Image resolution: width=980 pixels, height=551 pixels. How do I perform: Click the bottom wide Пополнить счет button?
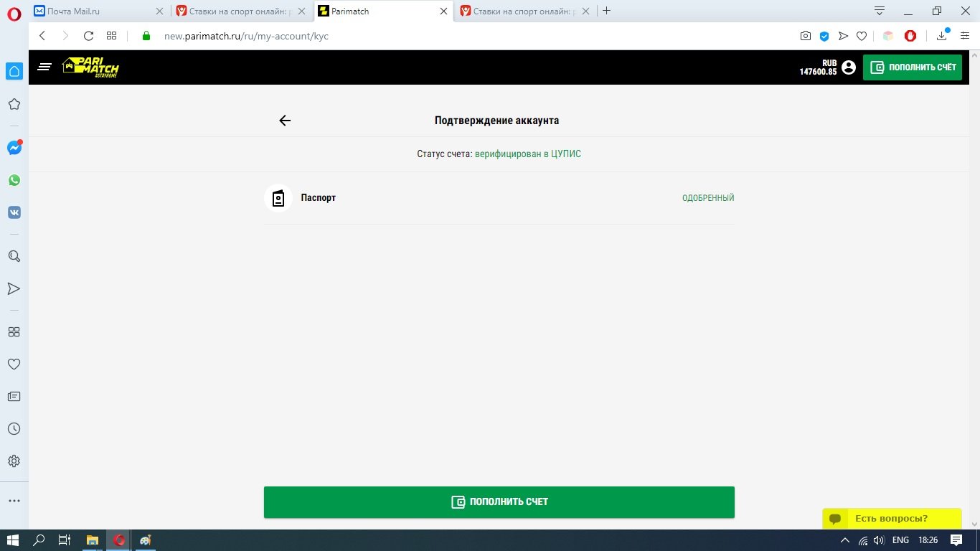pos(499,502)
